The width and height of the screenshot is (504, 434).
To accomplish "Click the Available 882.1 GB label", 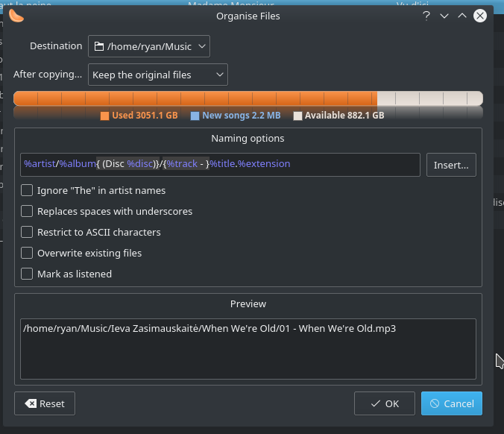I will pos(344,116).
